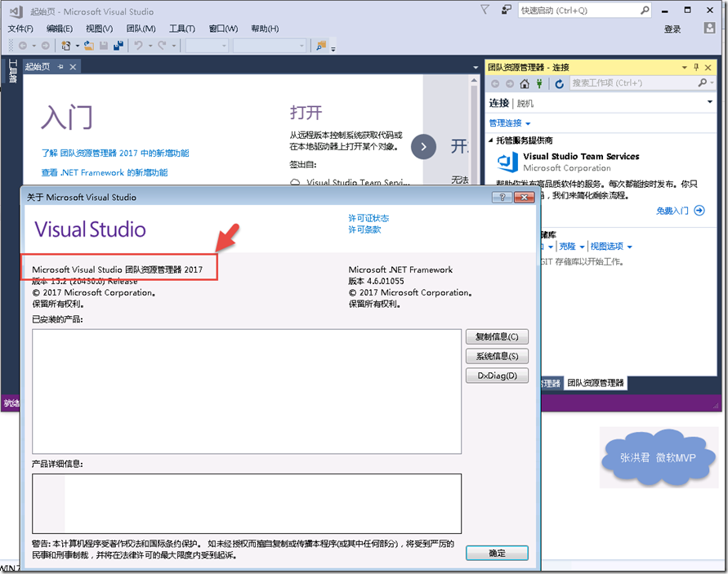The width and height of the screenshot is (728, 574).
Task: Click the account avatar icon near 登录
Action: [709, 29]
